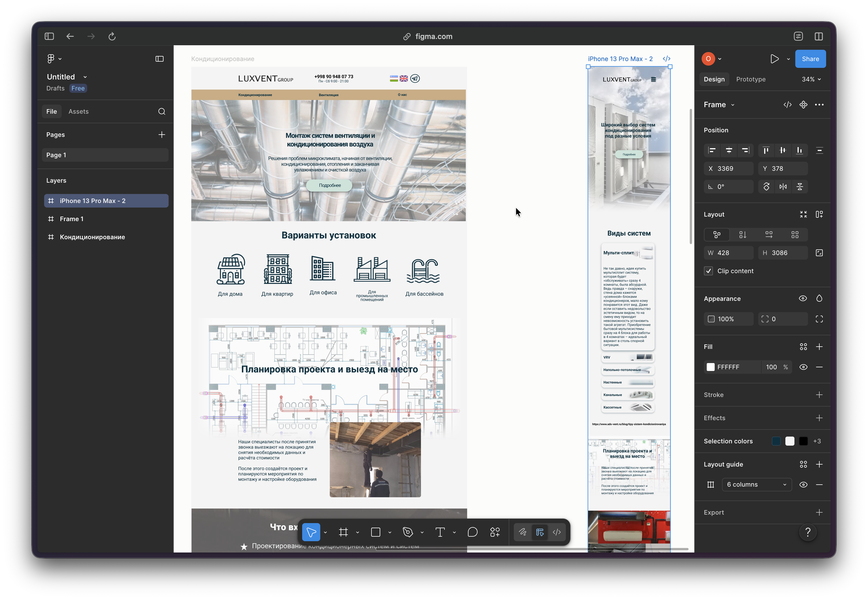Align selection horizontal centers

pyautogui.click(x=729, y=150)
